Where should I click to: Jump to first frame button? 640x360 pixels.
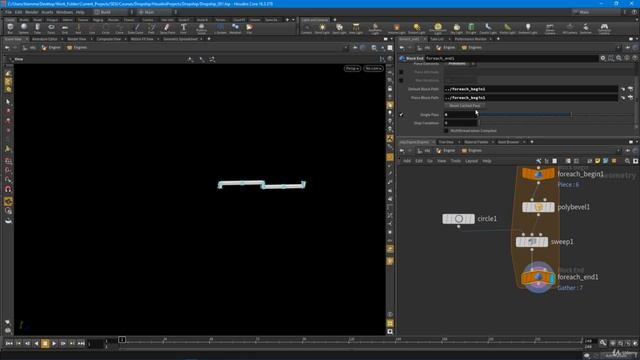point(9,344)
